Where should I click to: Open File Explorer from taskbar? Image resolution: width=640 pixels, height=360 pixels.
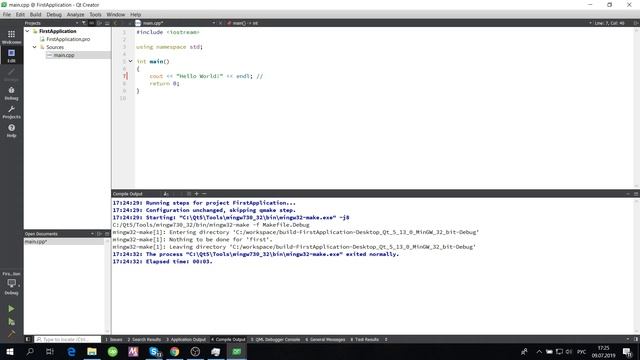click(x=92, y=351)
